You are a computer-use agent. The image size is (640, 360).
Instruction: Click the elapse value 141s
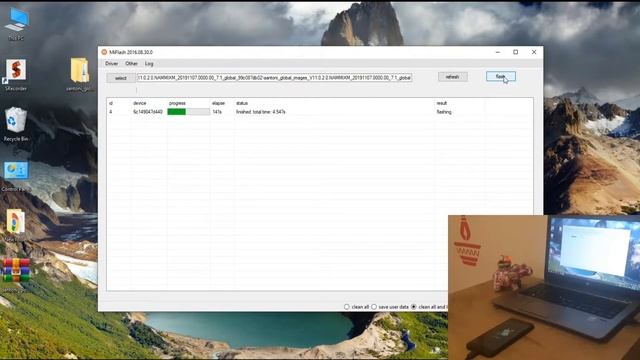(x=217, y=112)
